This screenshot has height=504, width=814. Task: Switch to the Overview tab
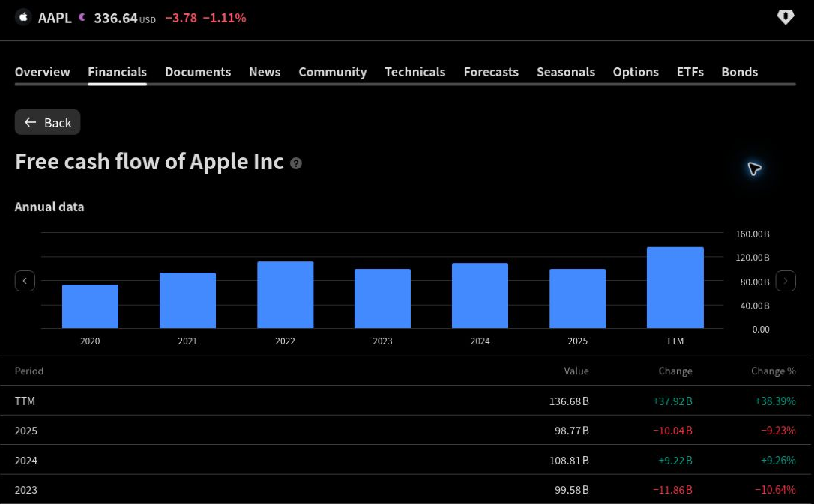pyautogui.click(x=43, y=72)
